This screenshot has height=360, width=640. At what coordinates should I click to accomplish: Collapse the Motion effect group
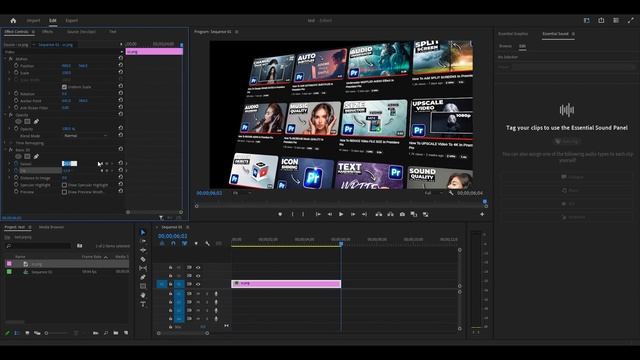pyautogui.click(x=5, y=59)
